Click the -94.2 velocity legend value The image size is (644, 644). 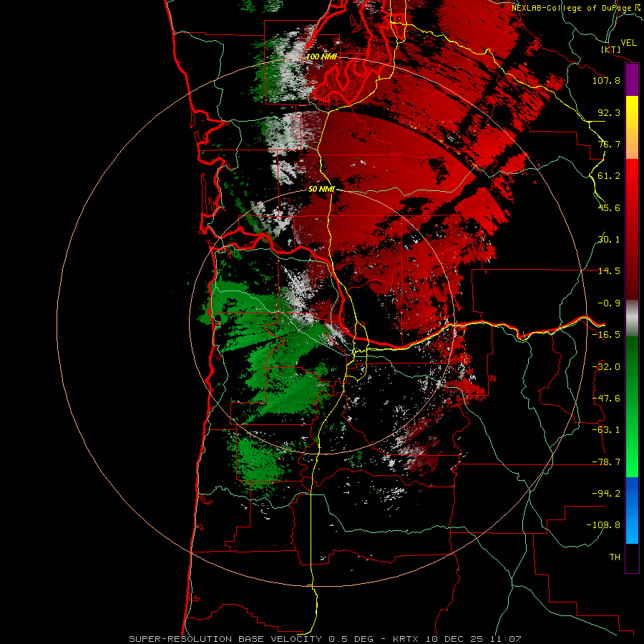click(606, 493)
